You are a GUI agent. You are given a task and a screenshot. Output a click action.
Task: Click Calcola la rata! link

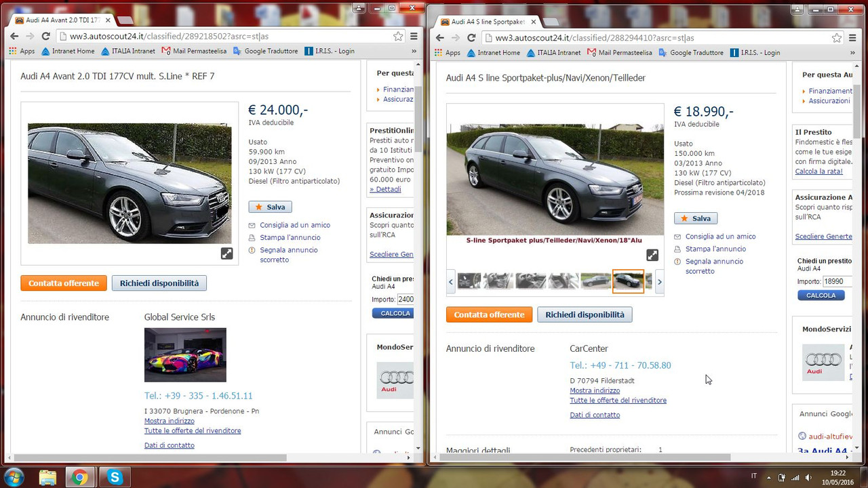pos(819,171)
